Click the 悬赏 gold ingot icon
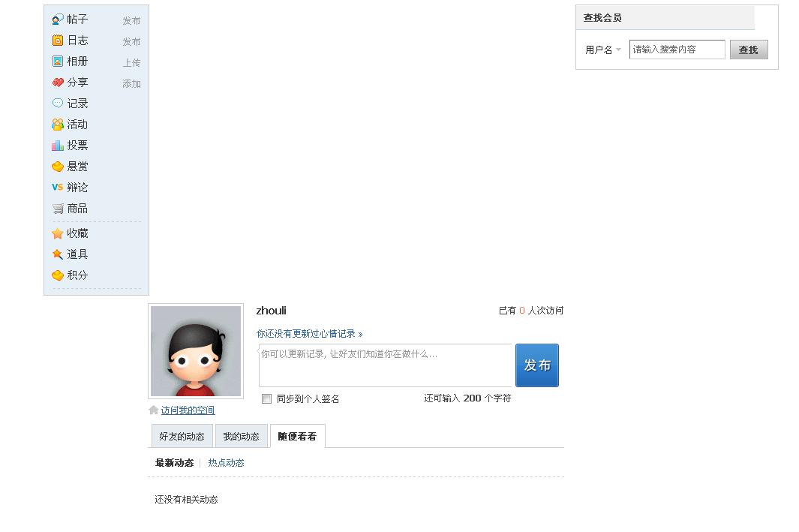This screenshot has width=799, height=532. (x=58, y=167)
